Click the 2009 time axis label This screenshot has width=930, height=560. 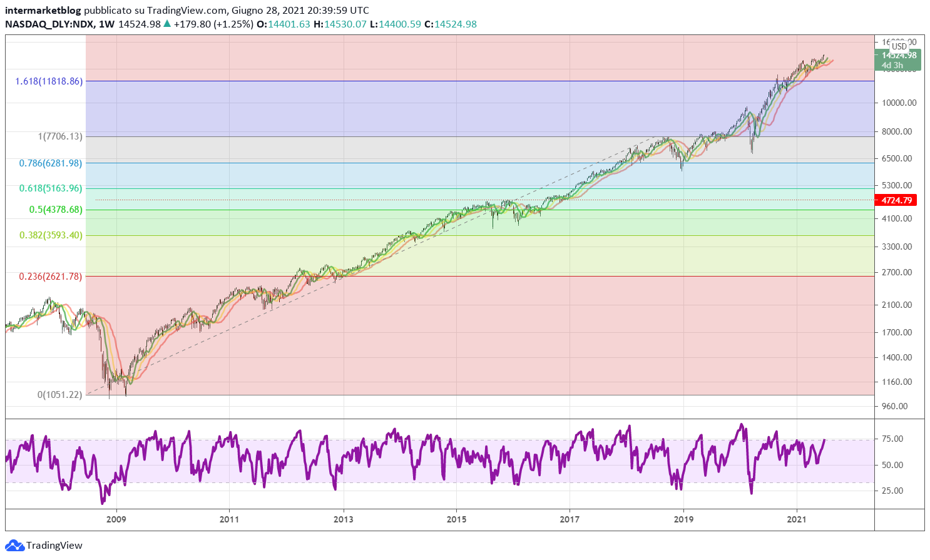pyautogui.click(x=116, y=519)
